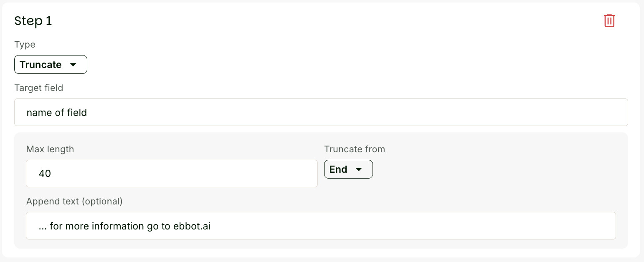Click the Append text (optional) label
The image size is (644, 262).
(x=74, y=201)
